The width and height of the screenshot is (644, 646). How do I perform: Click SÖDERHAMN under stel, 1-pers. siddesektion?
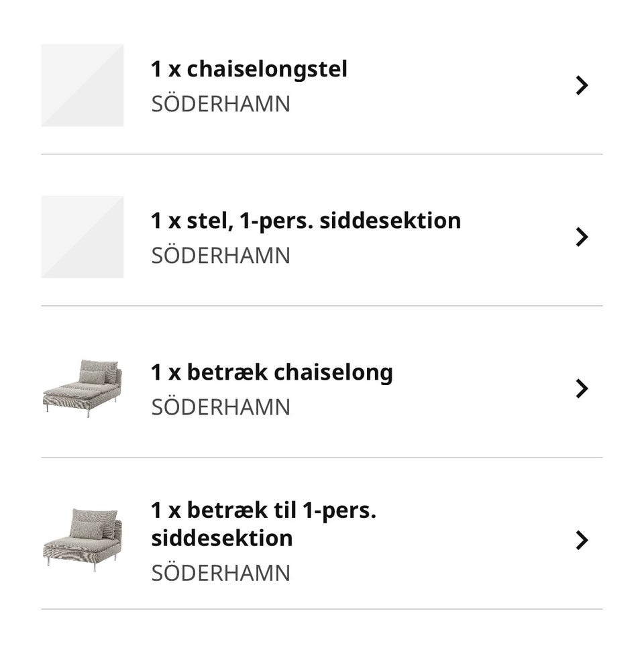pos(221,256)
